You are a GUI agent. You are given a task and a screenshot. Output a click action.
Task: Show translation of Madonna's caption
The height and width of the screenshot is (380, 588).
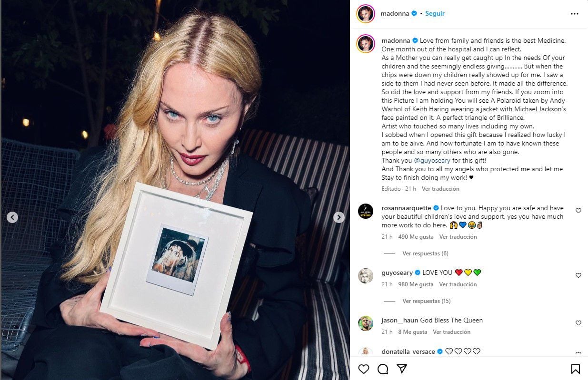(440, 189)
